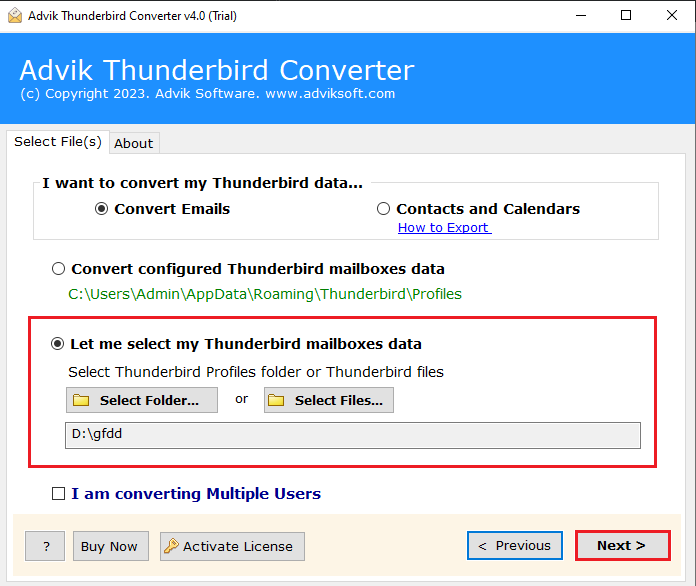Click the path field showing D:\gfdd

353,435
